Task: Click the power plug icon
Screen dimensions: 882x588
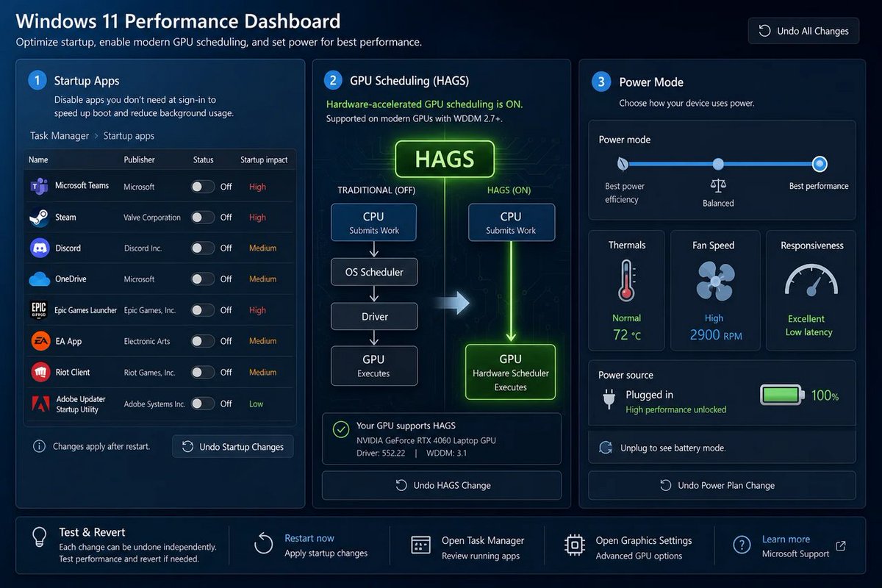Action: click(609, 398)
